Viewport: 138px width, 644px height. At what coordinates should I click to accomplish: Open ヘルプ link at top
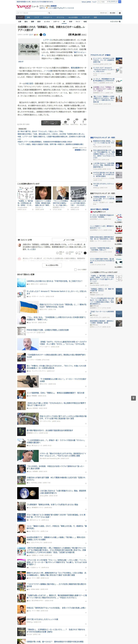(94, 2)
